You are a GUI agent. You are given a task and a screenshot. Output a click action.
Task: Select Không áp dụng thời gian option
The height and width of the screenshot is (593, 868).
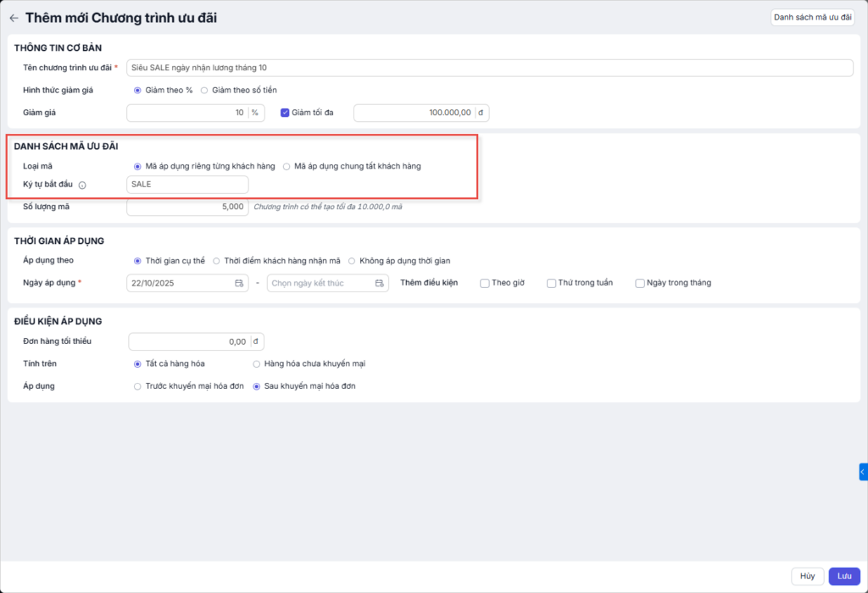[352, 261]
